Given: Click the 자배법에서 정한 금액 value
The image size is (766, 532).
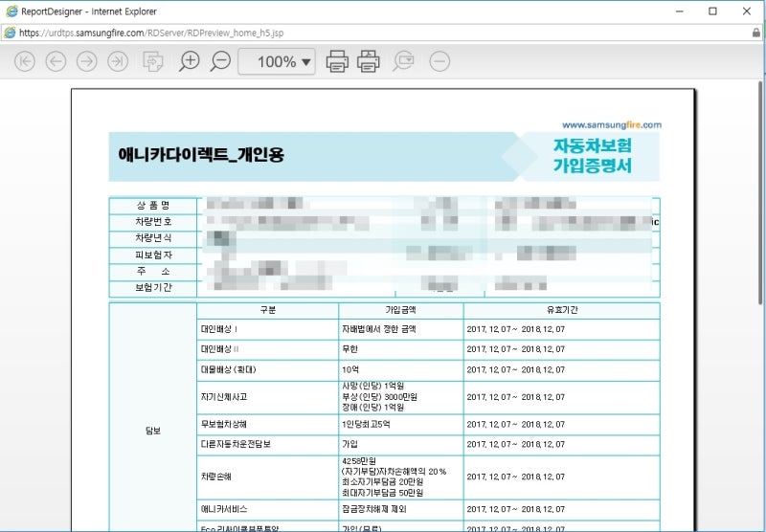Looking at the screenshot, I should pos(378,329).
